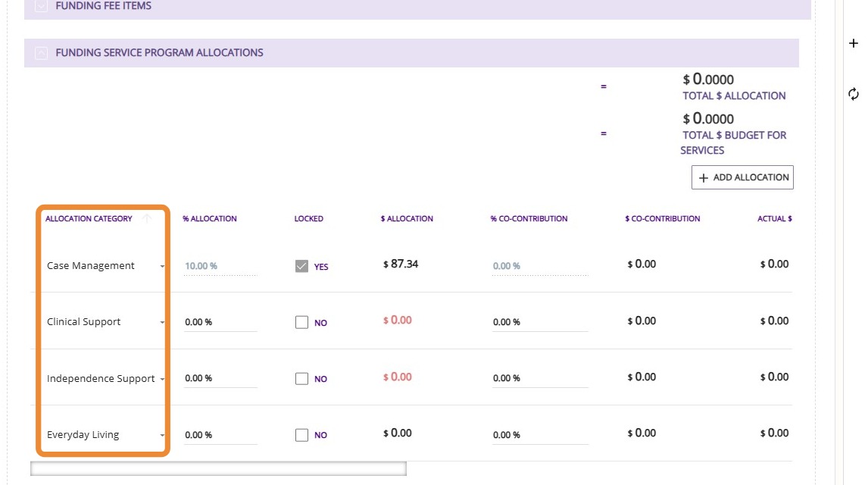Viewport: 868px width, 485px height.
Task: Click % Co-Contribution field for Everyday Living
Action: [x=528, y=435]
